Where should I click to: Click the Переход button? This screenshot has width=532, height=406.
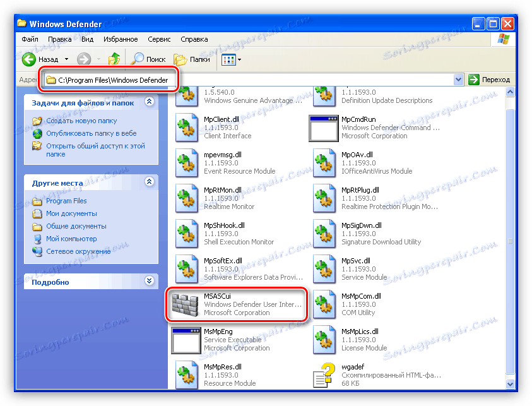coord(489,80)
